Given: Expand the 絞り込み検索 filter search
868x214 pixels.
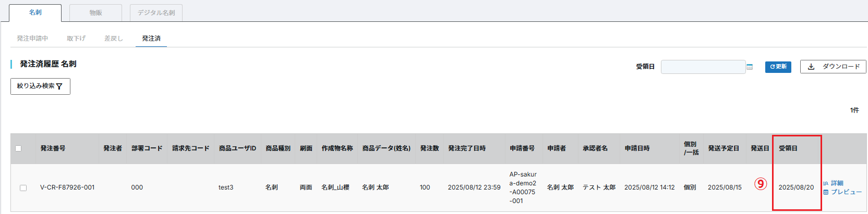Looking at the screenshot, I should (40, 86).
